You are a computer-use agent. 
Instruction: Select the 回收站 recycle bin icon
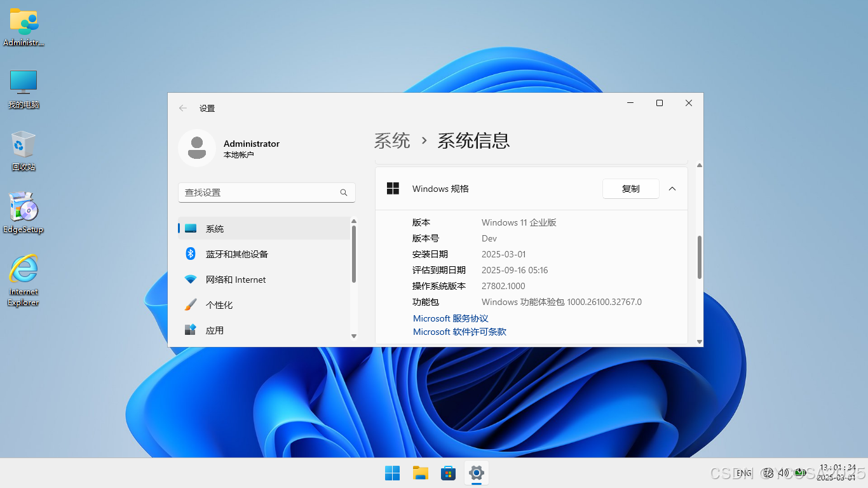tap(24, 151)
